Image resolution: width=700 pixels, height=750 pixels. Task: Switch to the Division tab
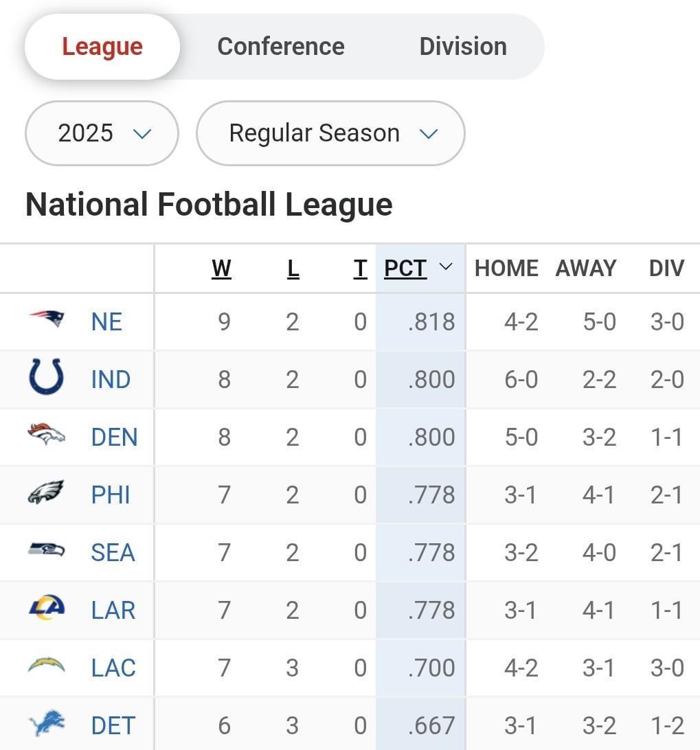[x=463, y=47]
